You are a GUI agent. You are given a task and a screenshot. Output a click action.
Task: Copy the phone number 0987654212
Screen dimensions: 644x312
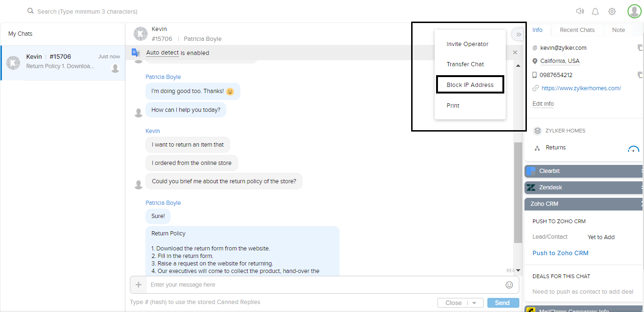(x=640, y=75)
